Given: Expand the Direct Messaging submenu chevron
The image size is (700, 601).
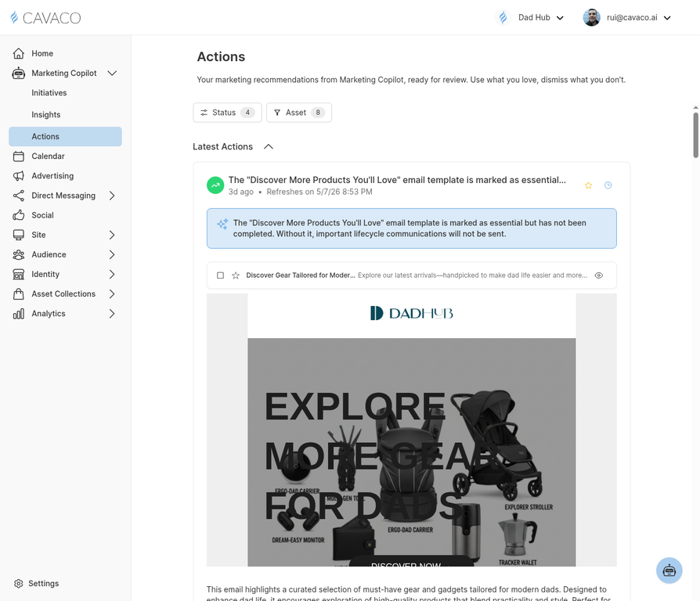Looking at the screenshot, I should [112, 196].
